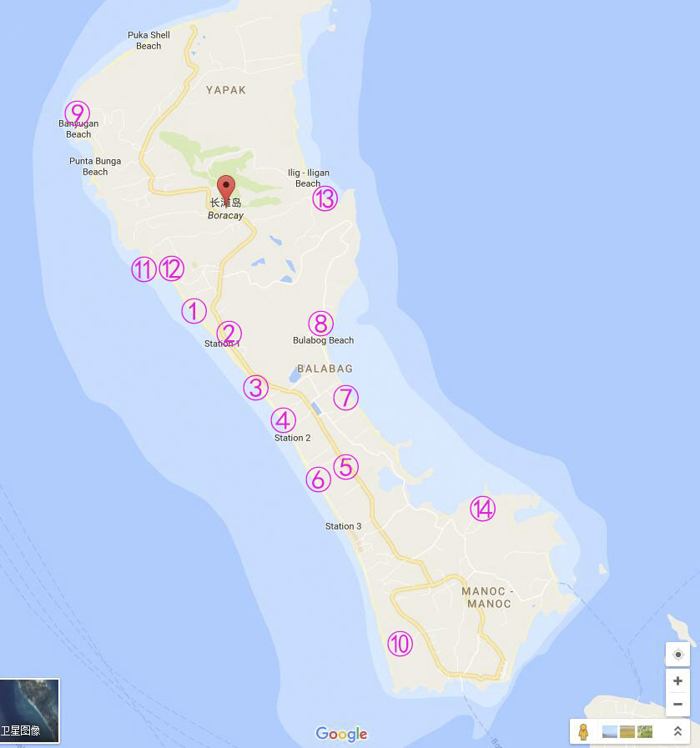Click the red Boracay location pin
The image size is (700, 748).
pyautogui.click(x=225, y=188)
